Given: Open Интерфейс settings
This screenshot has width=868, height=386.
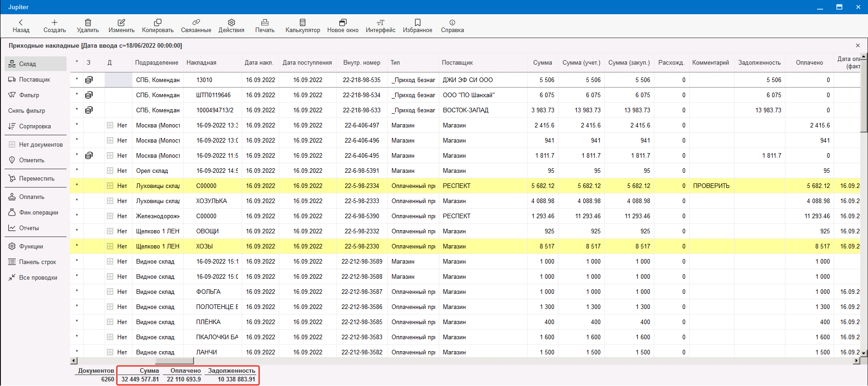Looking at the screenshot, I should tap(381, 26).
